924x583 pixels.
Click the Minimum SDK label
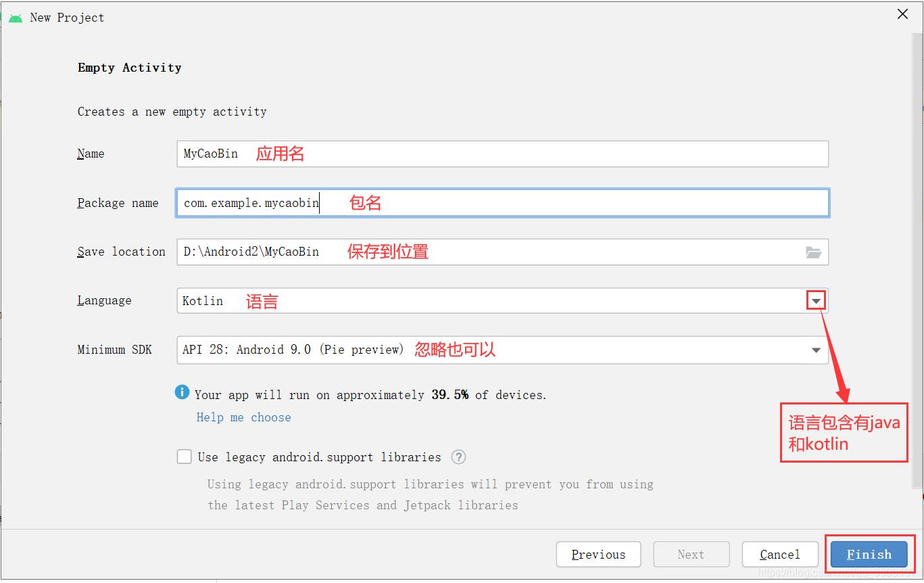(x=114, y=350)
